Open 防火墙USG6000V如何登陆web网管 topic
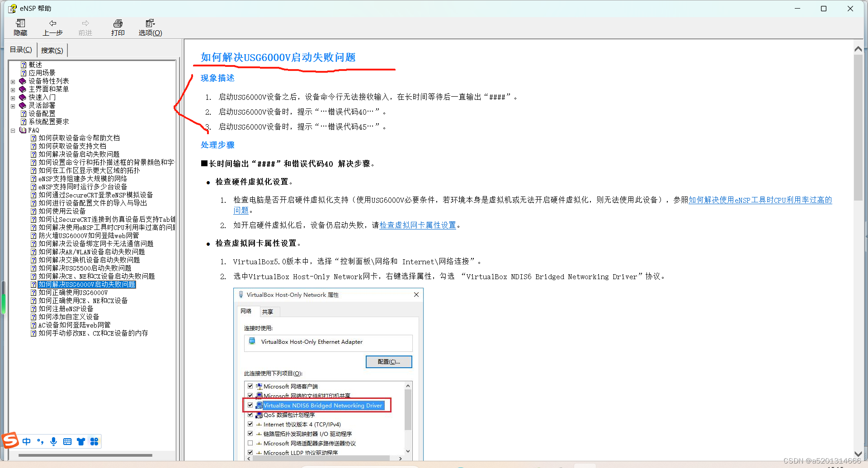This screenshot has height=468, width=868. point(89,235)
